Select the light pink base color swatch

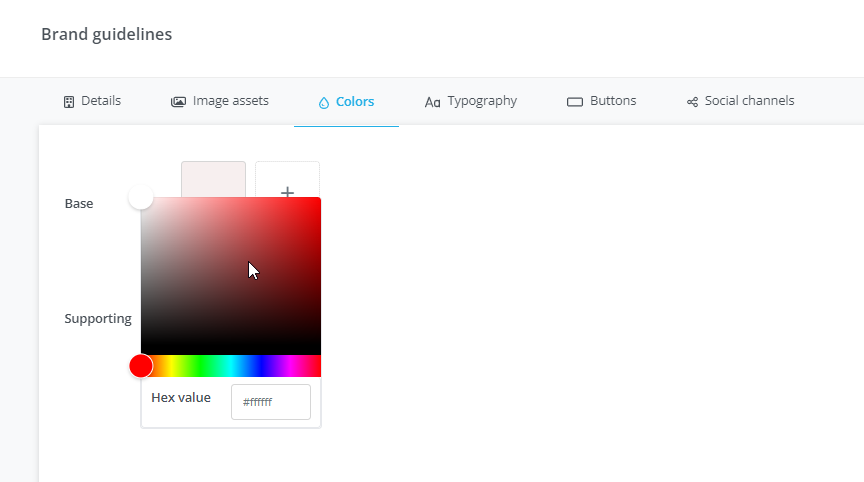pyautogui.click(x=213, y=180)
